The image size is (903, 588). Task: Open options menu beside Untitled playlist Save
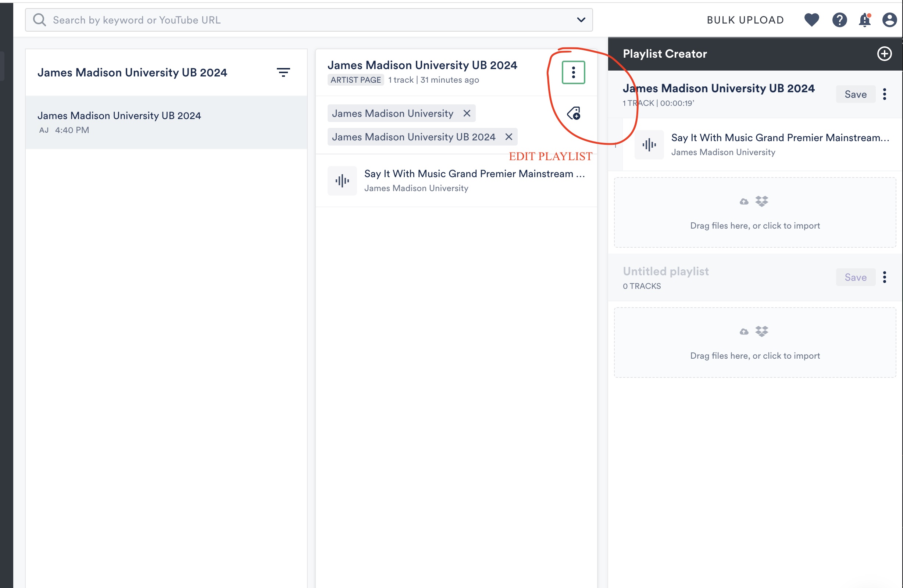[x=884, y=277]
